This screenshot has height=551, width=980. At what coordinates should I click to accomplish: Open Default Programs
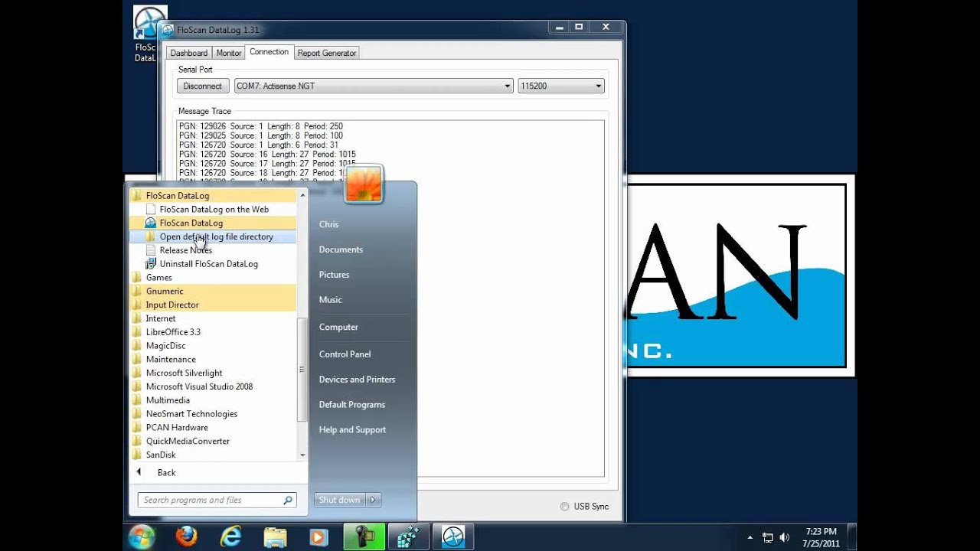point(352,405)
